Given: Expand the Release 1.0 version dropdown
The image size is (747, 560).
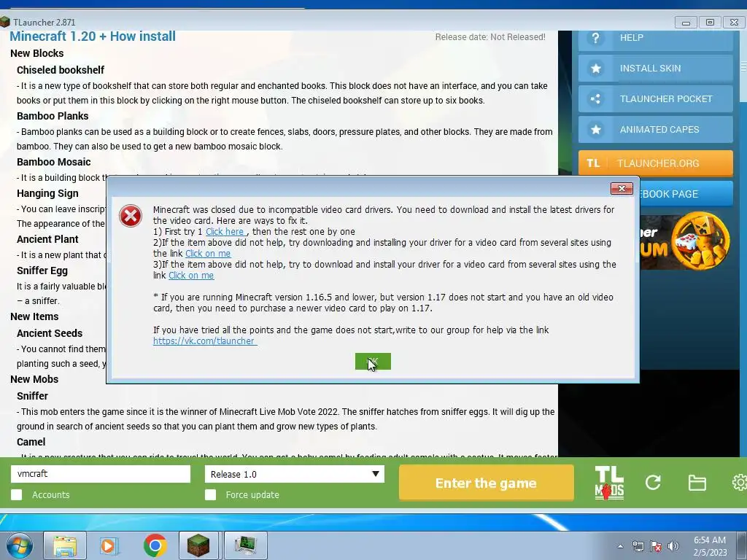Looking at the screenshot, I should tap(295, 474).
